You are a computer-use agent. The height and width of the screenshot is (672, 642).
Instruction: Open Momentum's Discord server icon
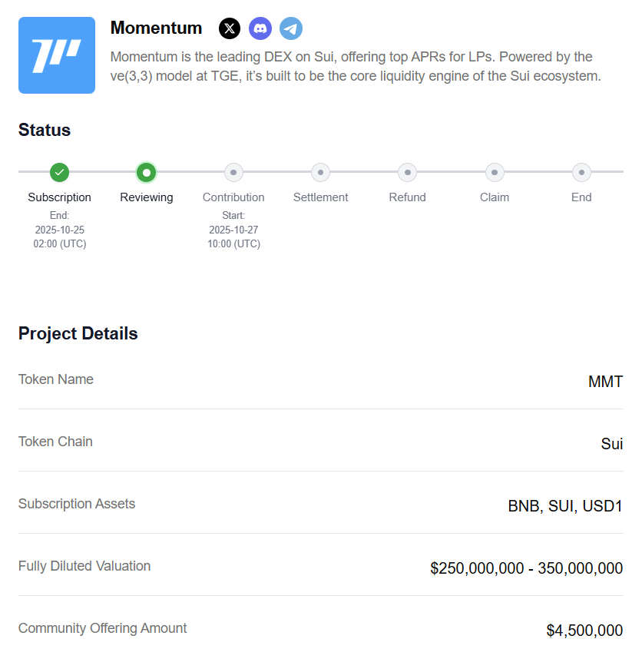(x=260, y=28)
